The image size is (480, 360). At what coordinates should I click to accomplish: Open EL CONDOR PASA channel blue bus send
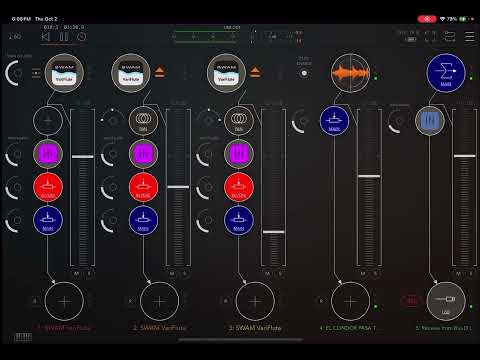[334, 121]
